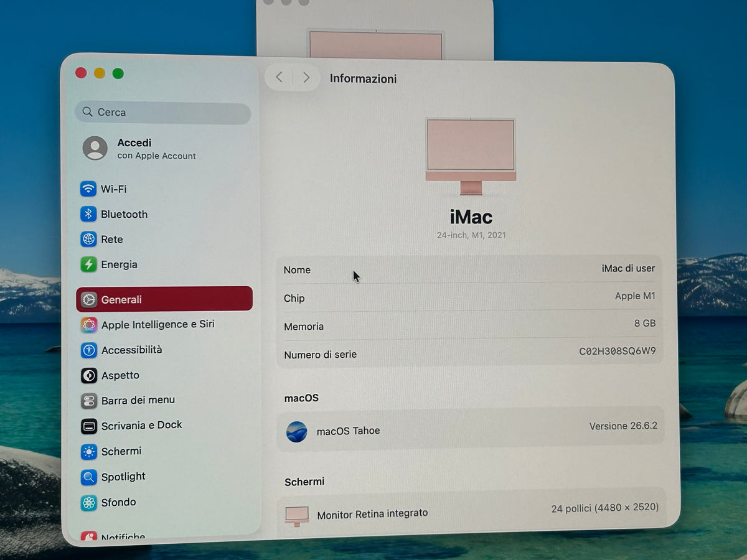The height and width of the screenshot is (560, 747).
Task: Click the green full-screen button
Action: tap(118, 73)
